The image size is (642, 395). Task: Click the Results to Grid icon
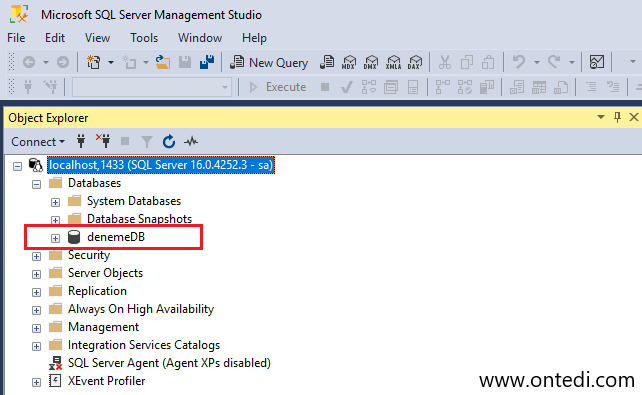point(539,87)
